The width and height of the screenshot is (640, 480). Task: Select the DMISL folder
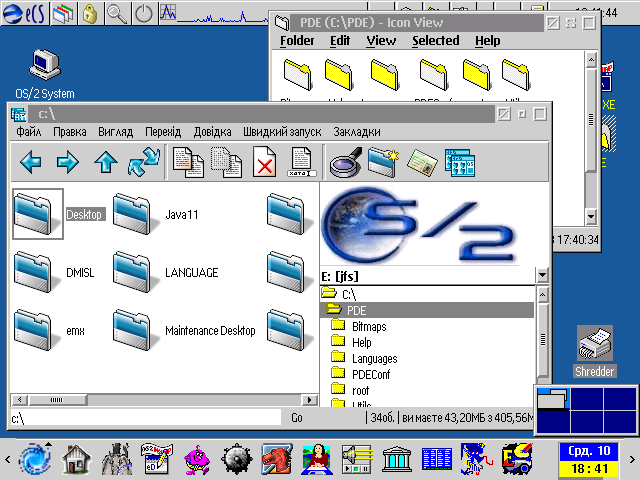tap(54, 272)
